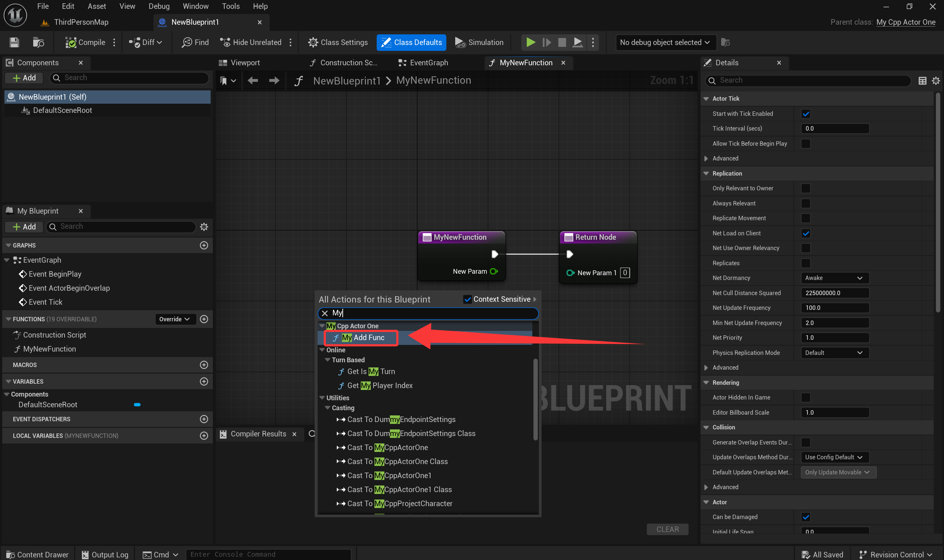
Task: Click the Stop simulation icon
Action: point(562,42)
